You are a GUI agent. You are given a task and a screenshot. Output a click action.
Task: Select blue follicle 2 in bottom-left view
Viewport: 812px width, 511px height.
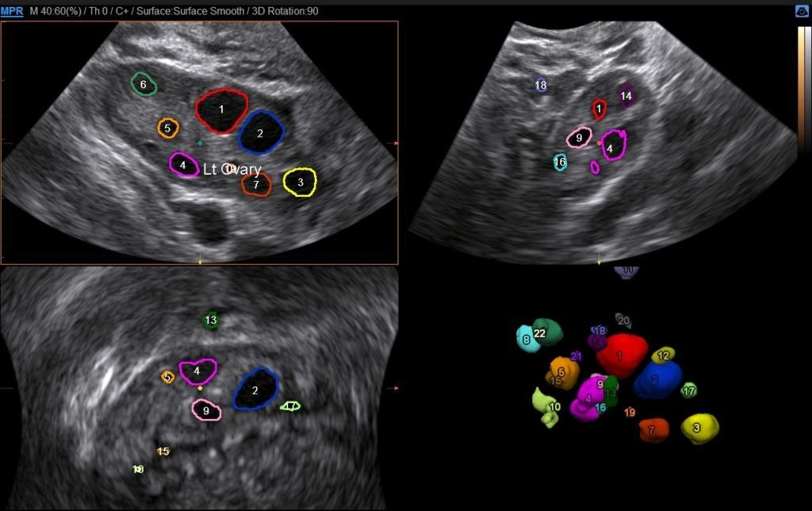255,389
